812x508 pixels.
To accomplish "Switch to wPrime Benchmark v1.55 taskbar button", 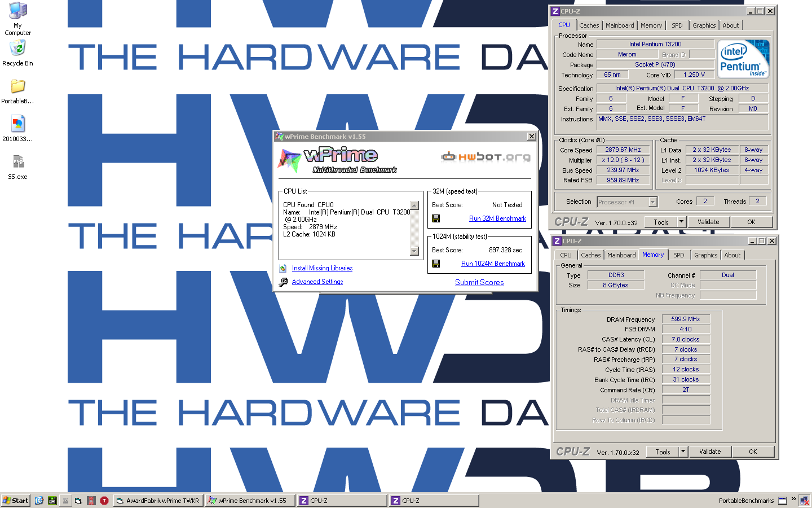I will 250,501.
